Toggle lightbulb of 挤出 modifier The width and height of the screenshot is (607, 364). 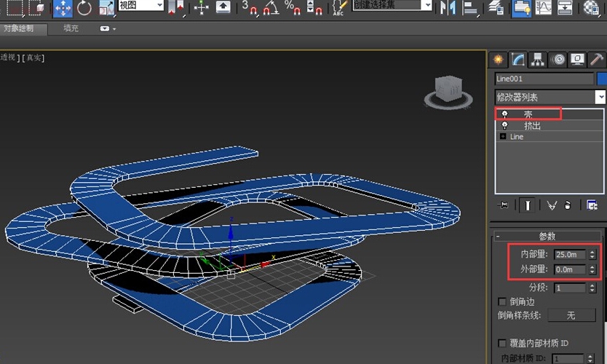coord(504,125)
